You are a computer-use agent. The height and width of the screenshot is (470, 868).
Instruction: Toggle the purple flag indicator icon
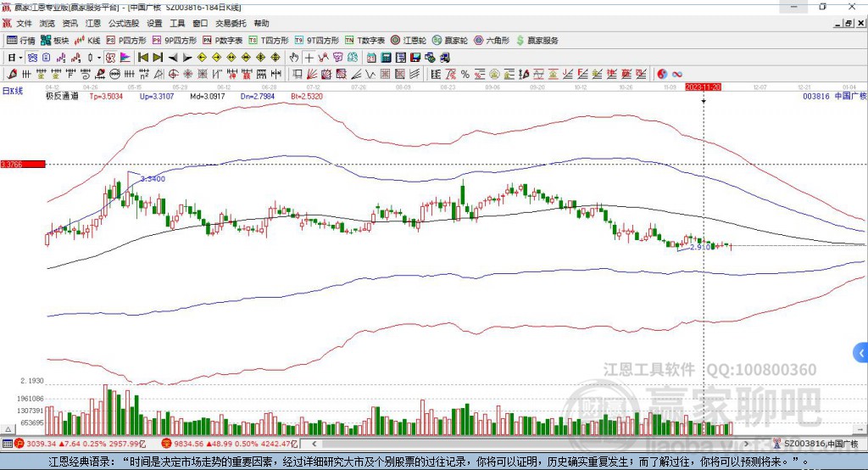tap(125, 58)
